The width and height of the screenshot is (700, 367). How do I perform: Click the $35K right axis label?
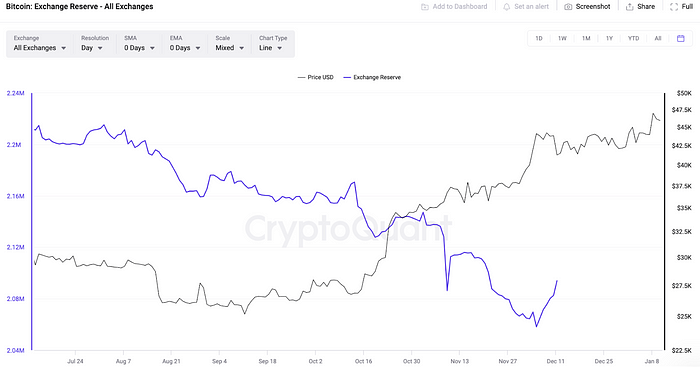[684, 208]
